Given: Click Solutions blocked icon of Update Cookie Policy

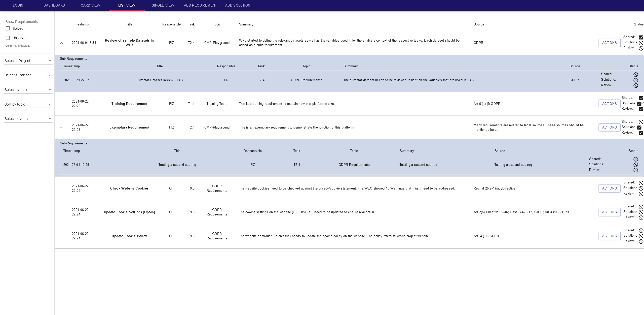Looking at the screenshot, I should tap(641, 236).
